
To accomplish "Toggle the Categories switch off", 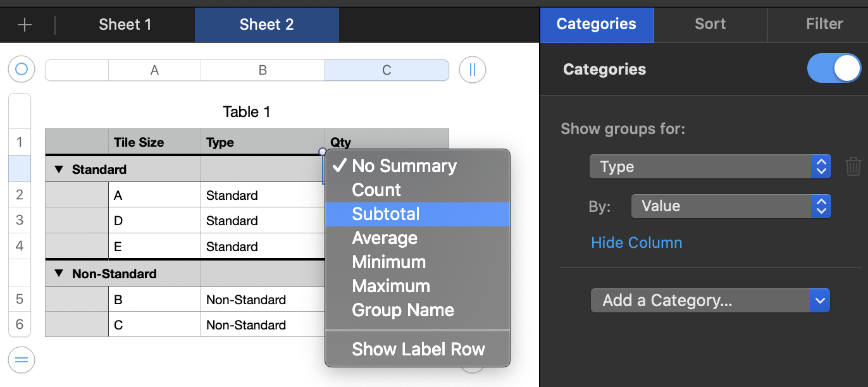I will [x=834, y=69].
